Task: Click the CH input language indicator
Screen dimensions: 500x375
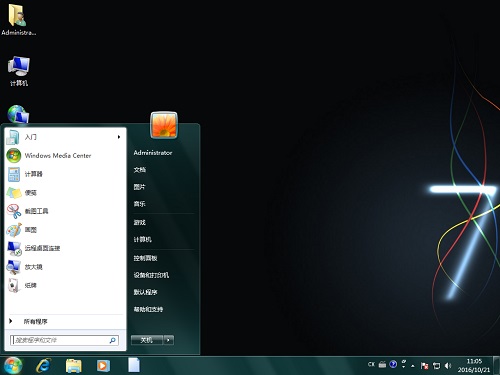Action: [371, 364]
